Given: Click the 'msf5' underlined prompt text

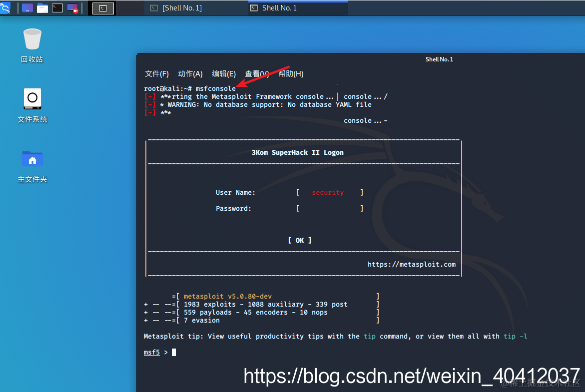Looking at the screenshot, I should point(151,353).
